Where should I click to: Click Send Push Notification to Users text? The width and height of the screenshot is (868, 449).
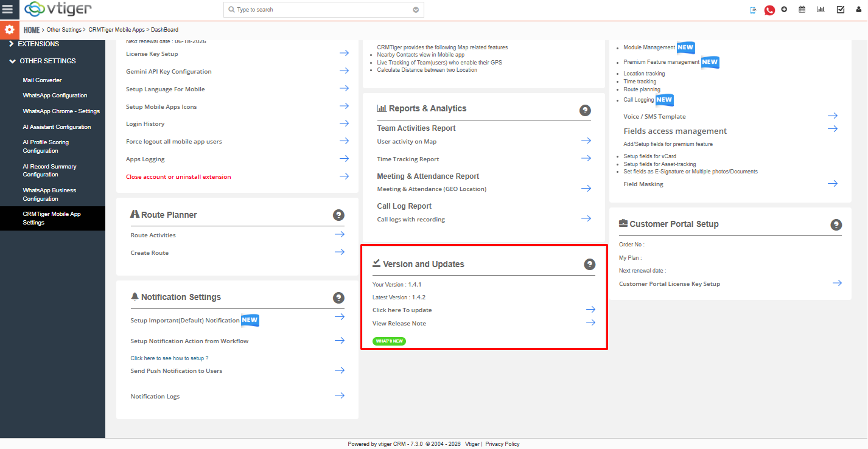pos(177,371)
